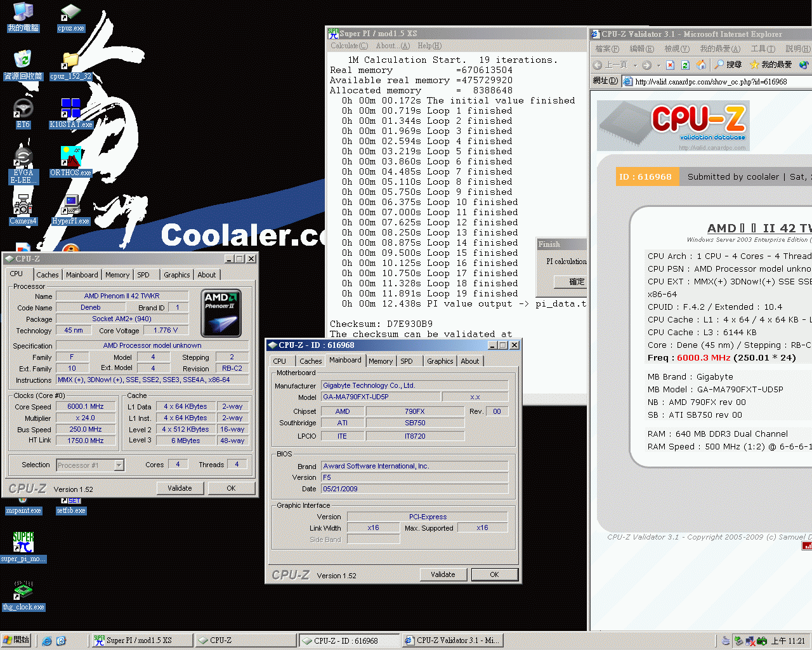The width and height of the screenshot is (812, 650).
Task: Open Help menu in Super PI
Action: [429, 46]
